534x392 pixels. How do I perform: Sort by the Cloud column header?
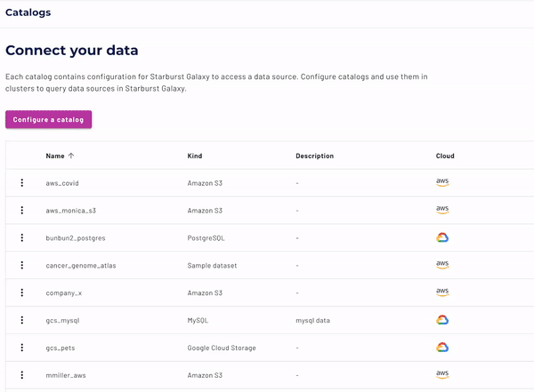(445, 156)
